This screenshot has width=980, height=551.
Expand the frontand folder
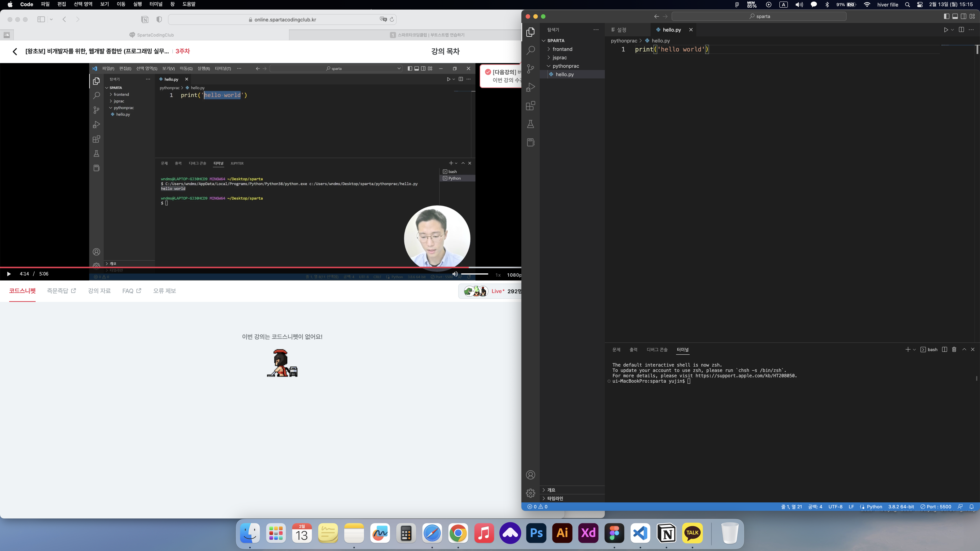coord(572,49)
